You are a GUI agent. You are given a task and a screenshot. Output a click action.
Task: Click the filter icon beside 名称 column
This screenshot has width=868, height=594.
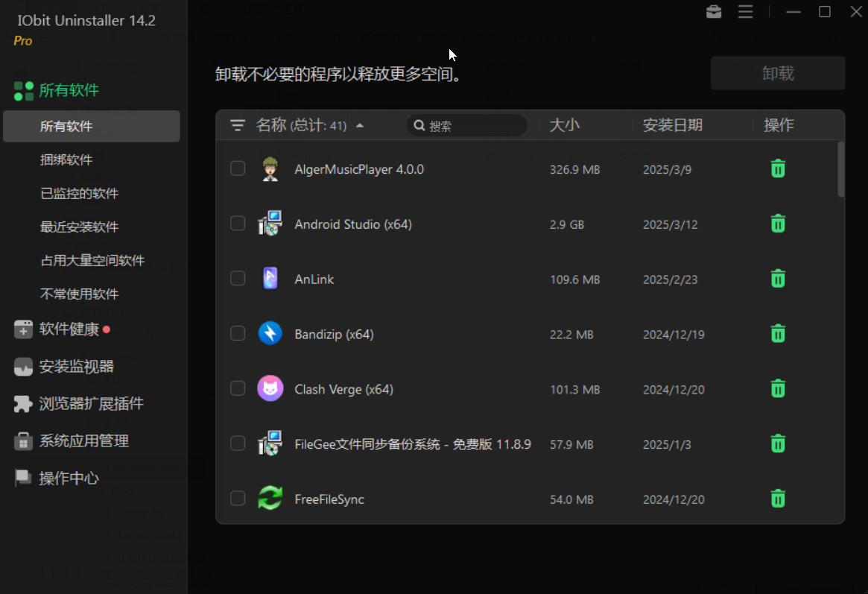click(x=238, y=126)
